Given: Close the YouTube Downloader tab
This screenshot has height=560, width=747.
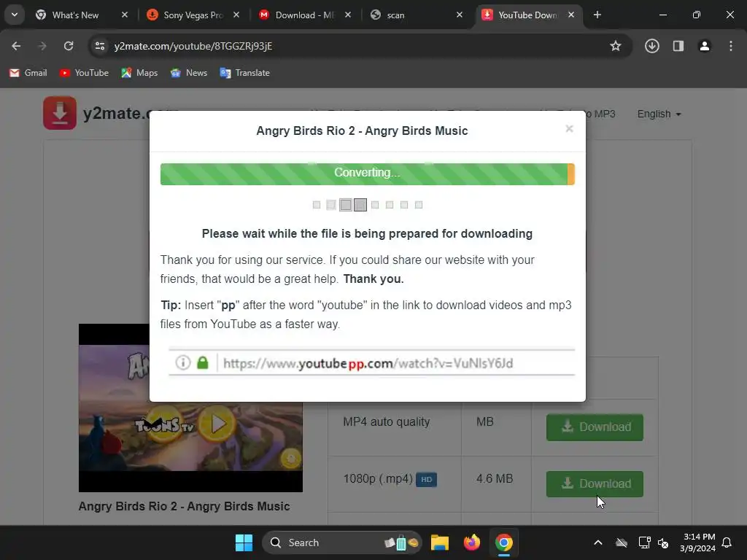Looking at the screenshot, I should pyautogui.click(x=571, y=15).
